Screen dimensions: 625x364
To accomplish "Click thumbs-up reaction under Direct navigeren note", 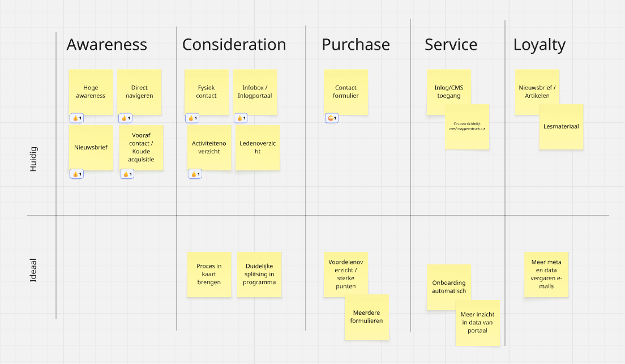I will 125,118.
